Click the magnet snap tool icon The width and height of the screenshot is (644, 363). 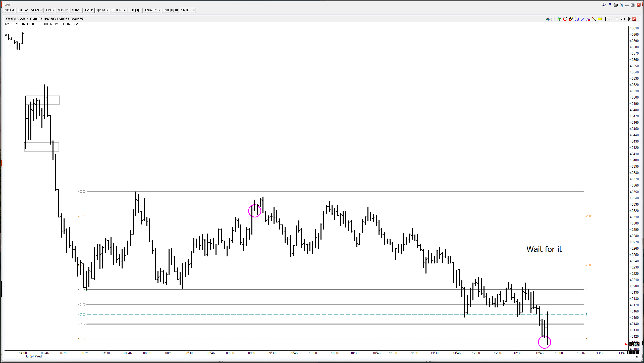tap(571, 19)
